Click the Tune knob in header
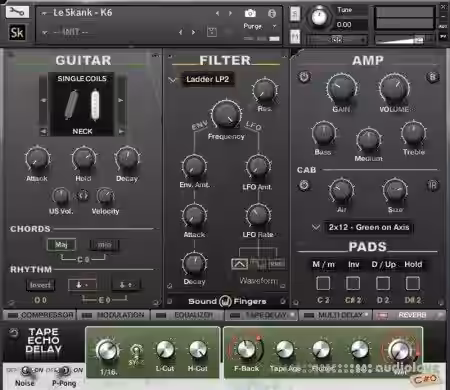The width and height of the screenshot is (450, 390). (x=319, y=16)
